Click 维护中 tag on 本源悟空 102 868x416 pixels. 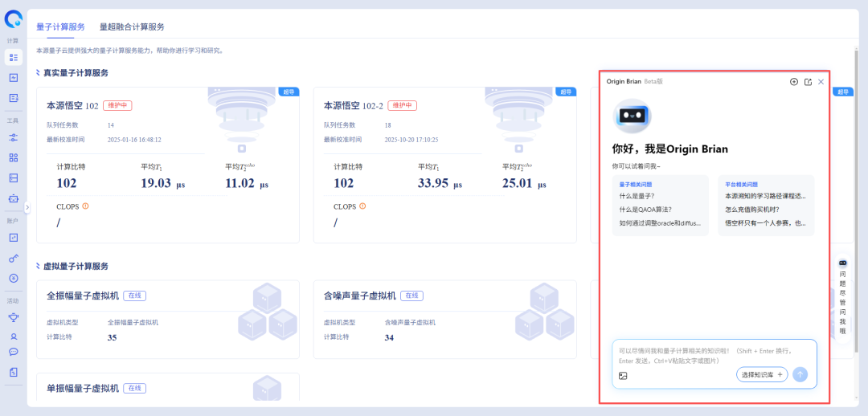click(117, 106)
